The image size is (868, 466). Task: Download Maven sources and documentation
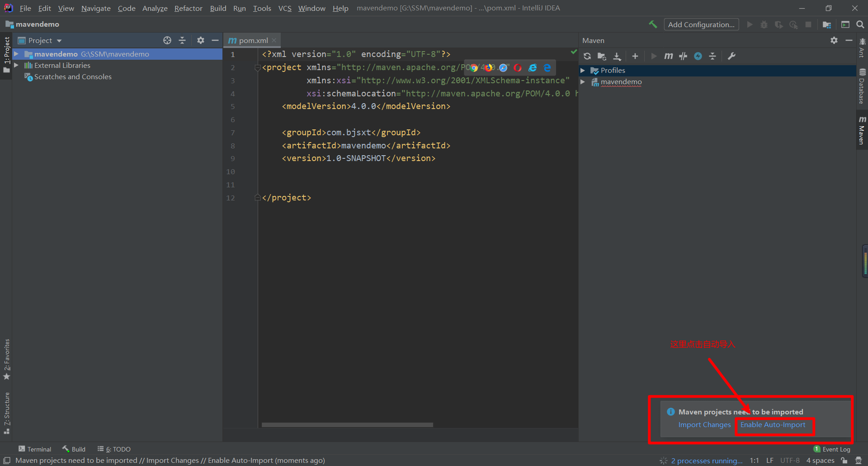tap(617, 56)
